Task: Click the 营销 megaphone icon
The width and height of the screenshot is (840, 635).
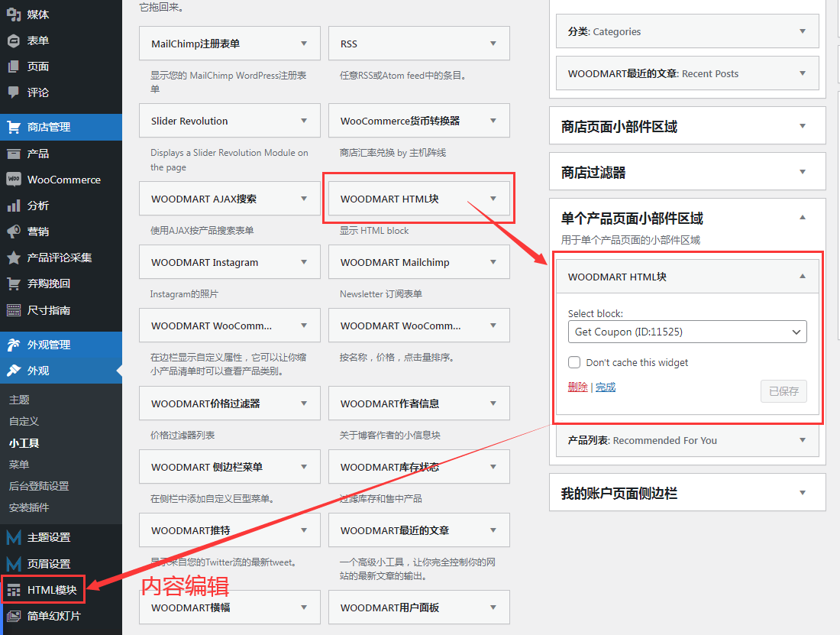Action: (x=14, y=232)
